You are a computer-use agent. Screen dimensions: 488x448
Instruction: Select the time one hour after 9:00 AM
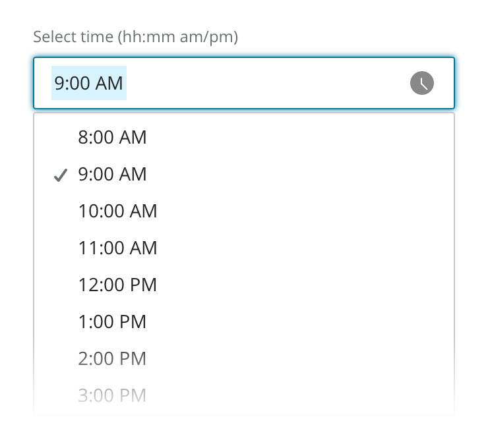click(117, 211)
